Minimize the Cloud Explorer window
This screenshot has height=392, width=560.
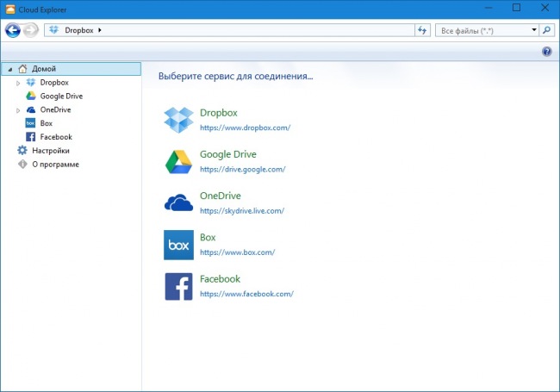point(489,8)
